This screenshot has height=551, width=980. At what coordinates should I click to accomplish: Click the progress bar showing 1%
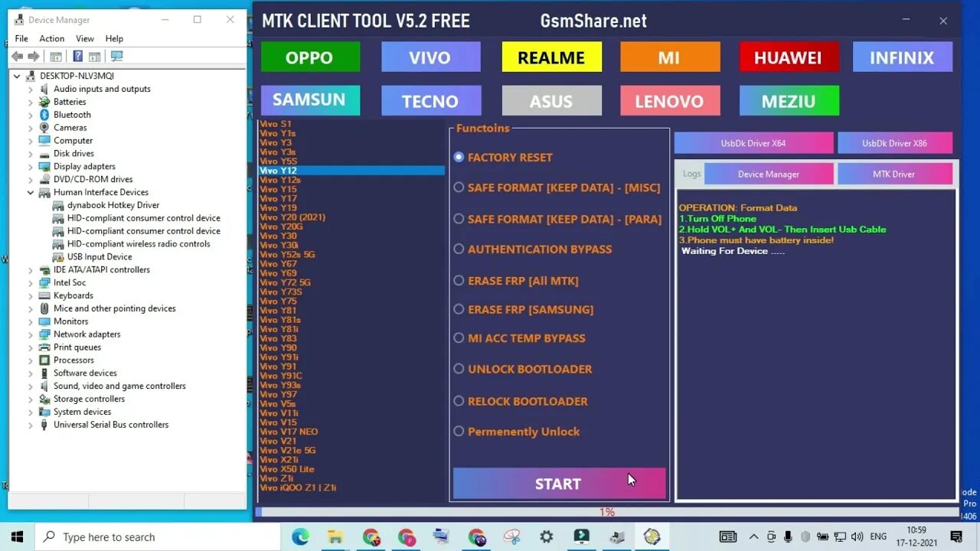pos(606,512)
